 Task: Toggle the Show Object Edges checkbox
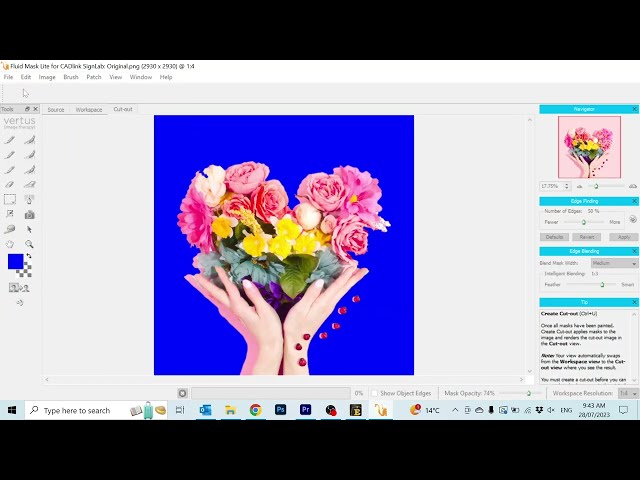click(x=374, y=393)
